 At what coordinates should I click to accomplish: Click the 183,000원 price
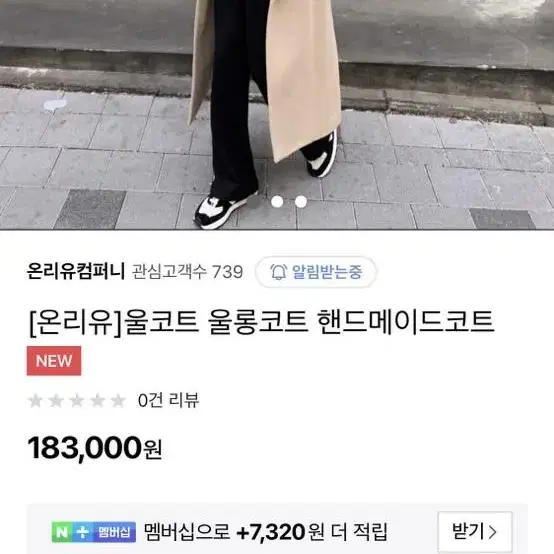tap(95, 448)
